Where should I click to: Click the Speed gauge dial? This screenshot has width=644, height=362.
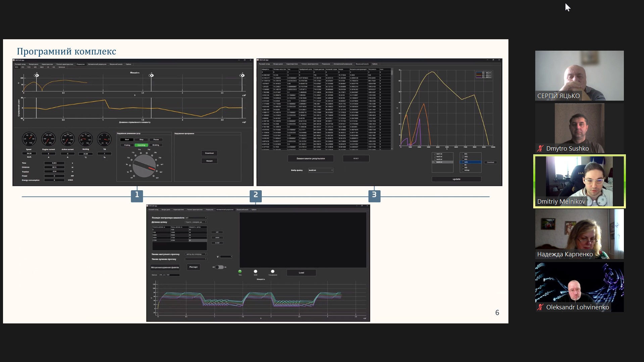[29, 139]
